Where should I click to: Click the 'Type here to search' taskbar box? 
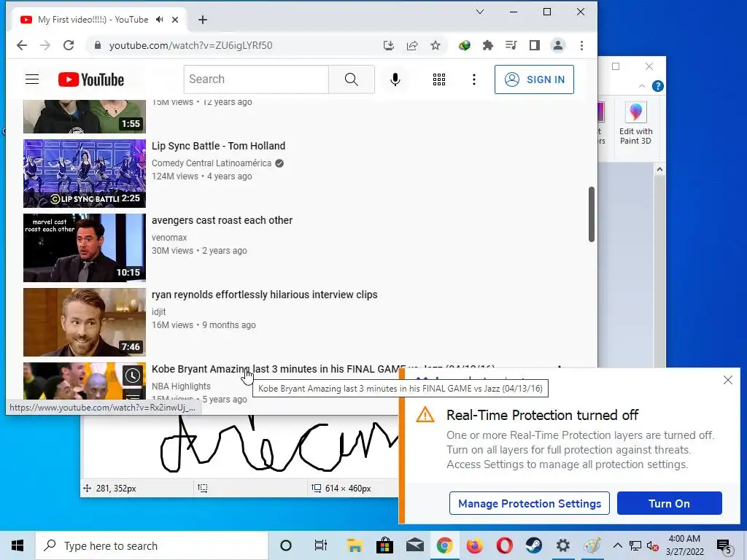pos(152,545)
